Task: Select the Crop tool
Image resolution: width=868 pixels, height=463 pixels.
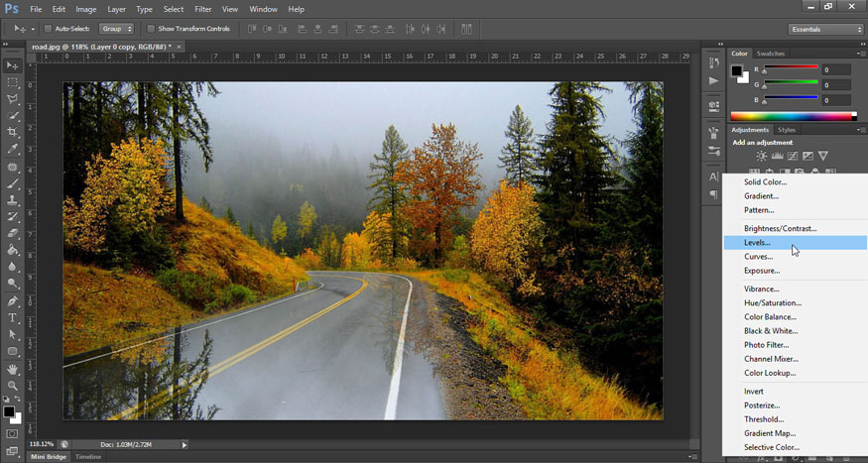Action: point(13,132)
